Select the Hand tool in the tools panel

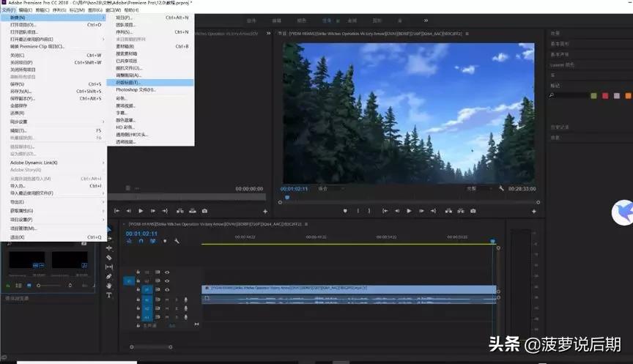click(109, 286)
